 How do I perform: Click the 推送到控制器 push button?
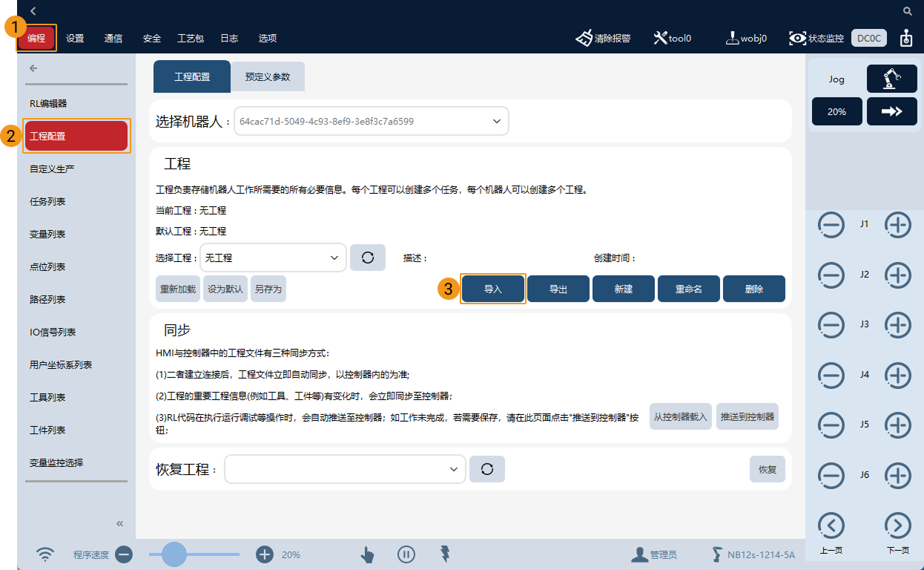(x=748, y=416)
